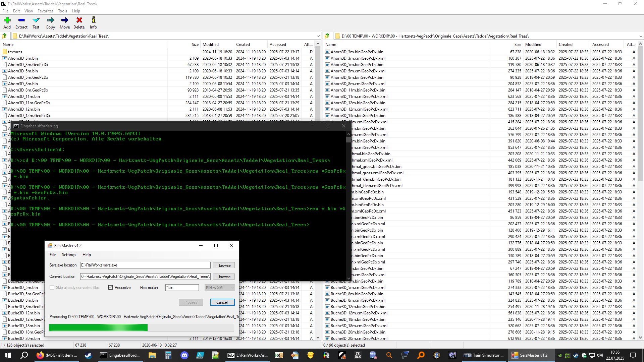Viewport: 644px width, 362px height.
Task: Expand the right pane path dropdown
Action: (x=641, y=36)
